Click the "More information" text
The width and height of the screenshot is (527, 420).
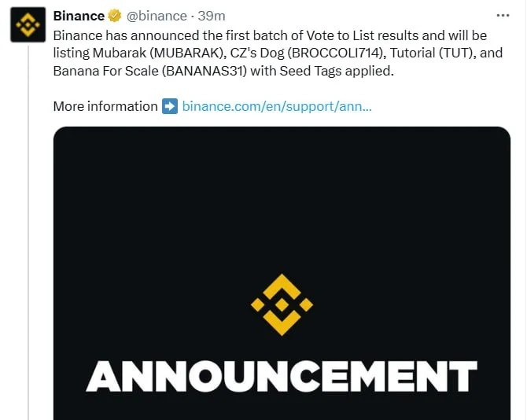coord(105,106)
